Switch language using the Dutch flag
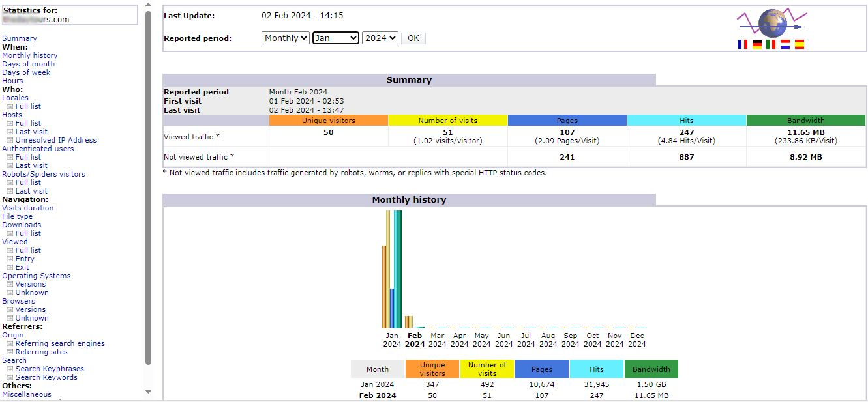The image size is (868, 402). coord(785,44)
